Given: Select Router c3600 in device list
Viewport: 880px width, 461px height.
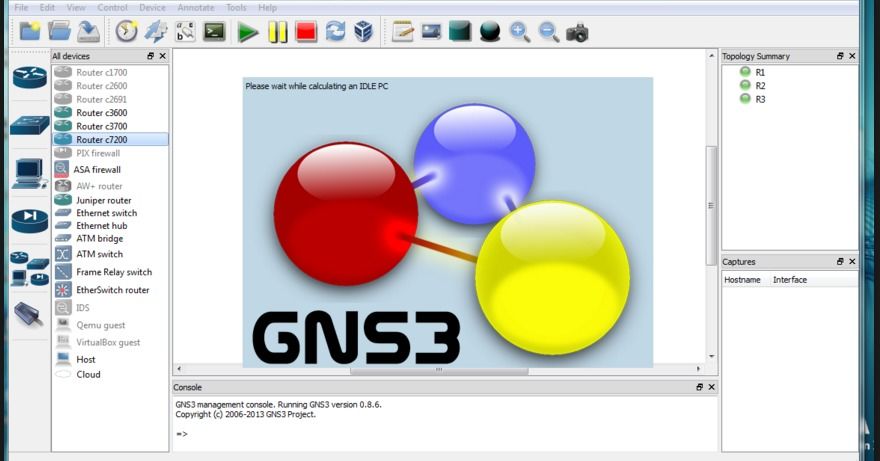Looking at the screenshot, I should 111,113.
